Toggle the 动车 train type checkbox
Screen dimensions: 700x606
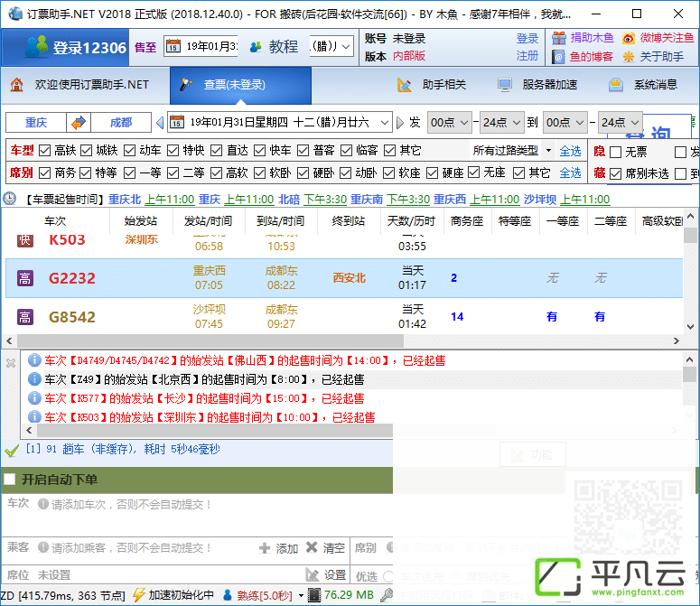[129, 151]
